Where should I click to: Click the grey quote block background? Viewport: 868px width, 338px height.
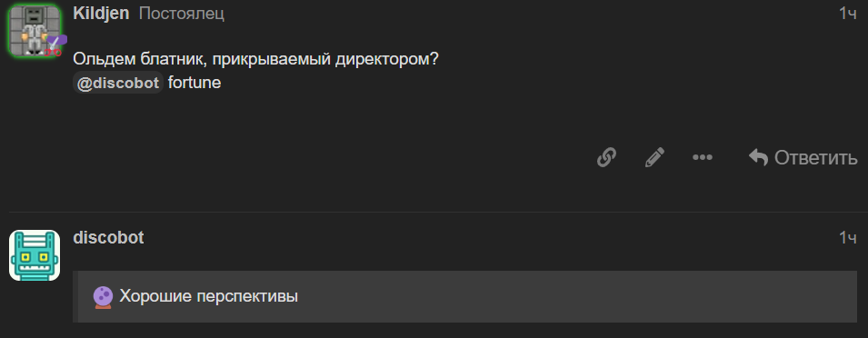tap(467, 296)
